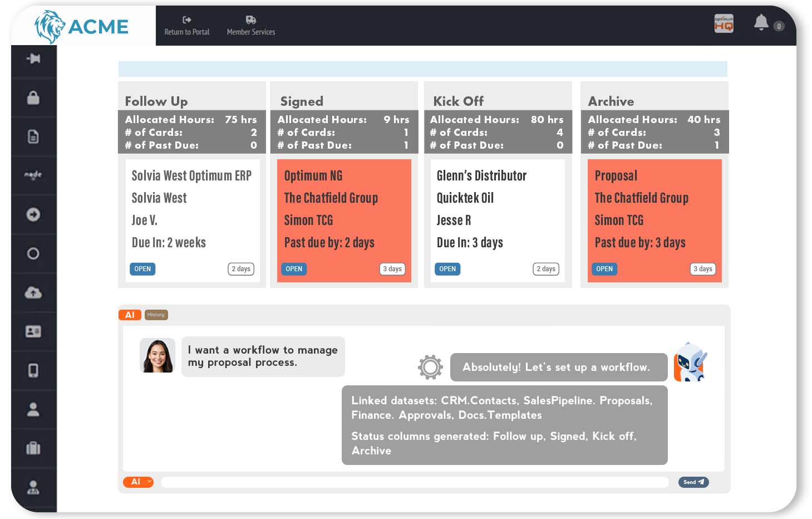This screenshot has width=812, height=519.
Task: Select the pin icon in the sidebar
Action: pos(33,58)
